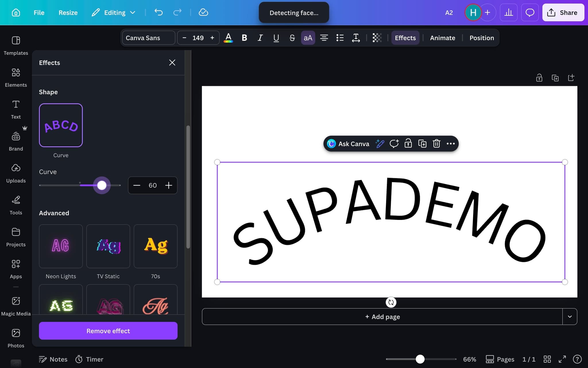Toggle bold formatting
This screenshot has width=588, height=368.
pos(244,38)
